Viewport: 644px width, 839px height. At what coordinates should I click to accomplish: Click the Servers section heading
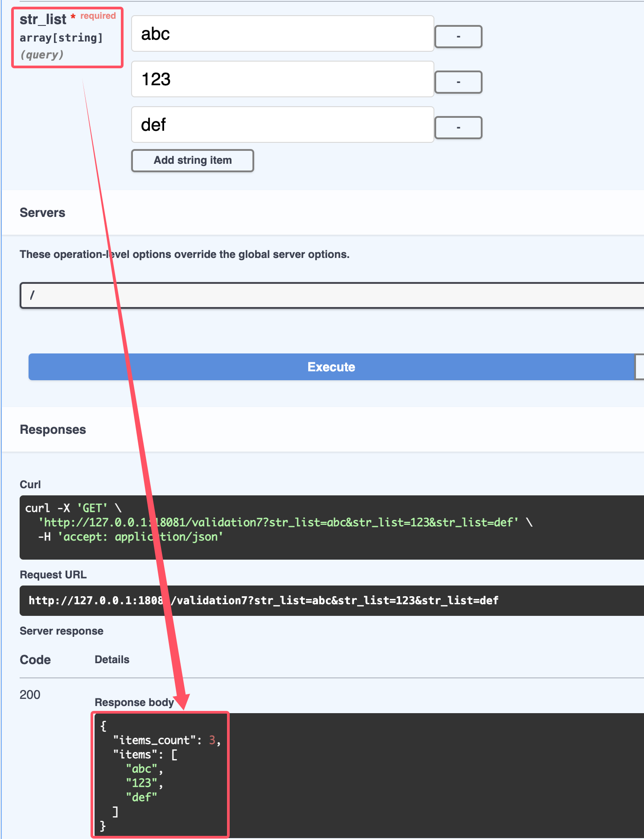point(42,213)
